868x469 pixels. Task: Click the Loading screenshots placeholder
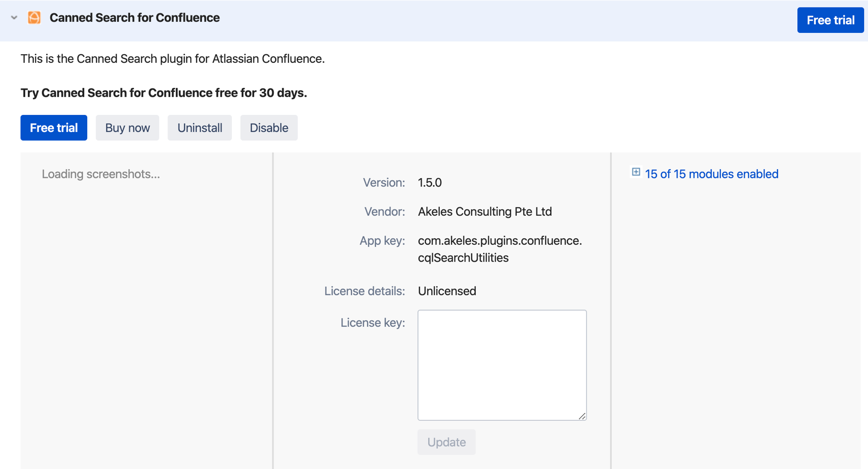101,174
